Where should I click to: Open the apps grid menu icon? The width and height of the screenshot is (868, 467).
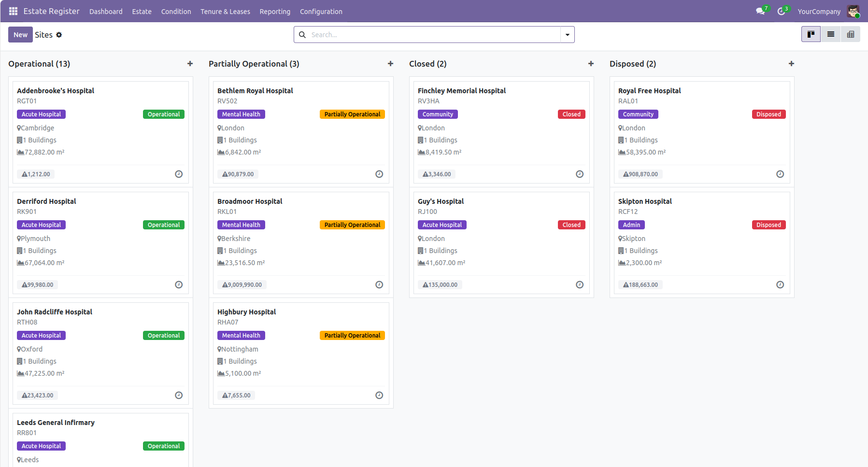13,11
